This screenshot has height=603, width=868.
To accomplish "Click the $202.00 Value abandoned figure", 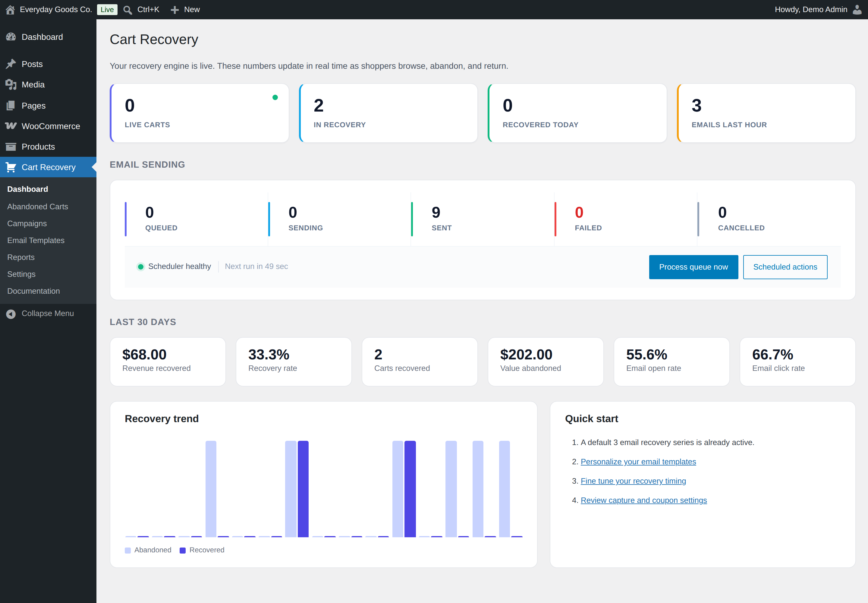I will click(x=526, y=354).
